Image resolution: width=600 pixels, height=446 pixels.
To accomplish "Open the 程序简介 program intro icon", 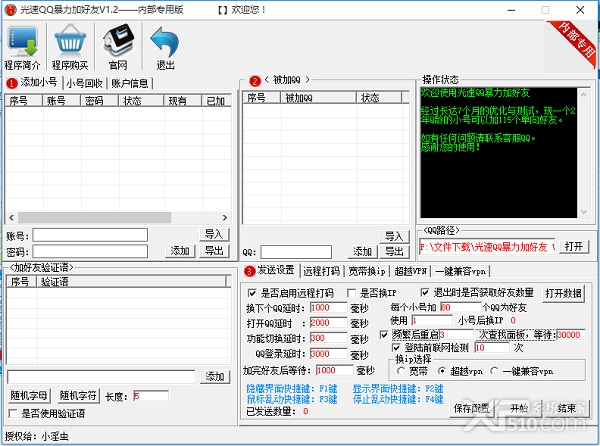I will 23,47.
